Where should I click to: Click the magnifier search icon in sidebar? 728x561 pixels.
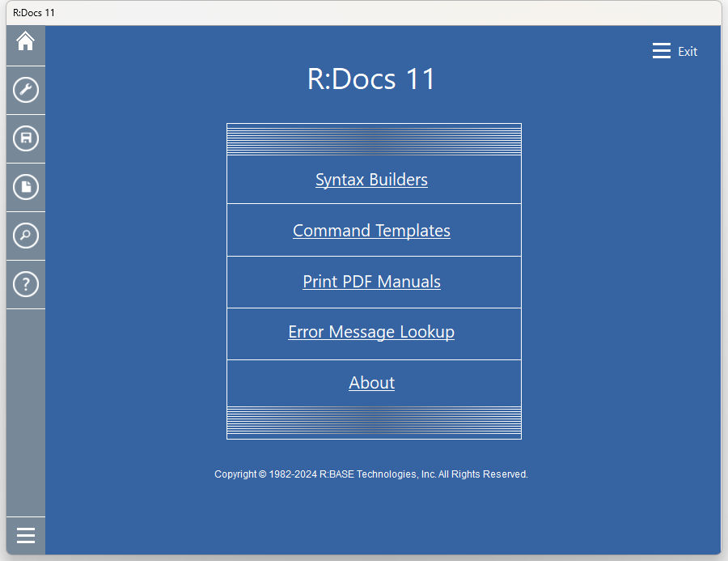click(26, 236)
